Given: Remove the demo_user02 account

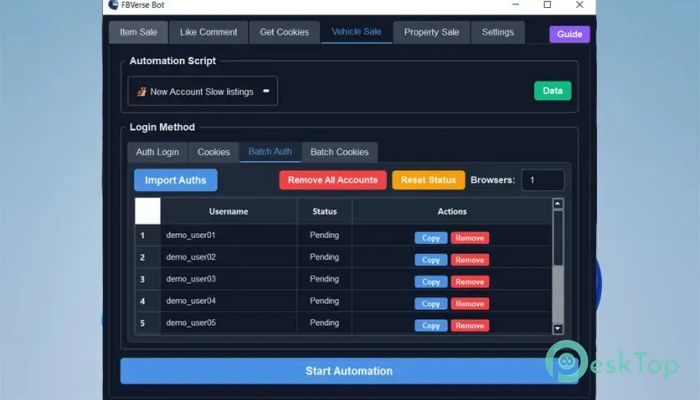Looking at the screenshot, I should (x=470, y=260).
